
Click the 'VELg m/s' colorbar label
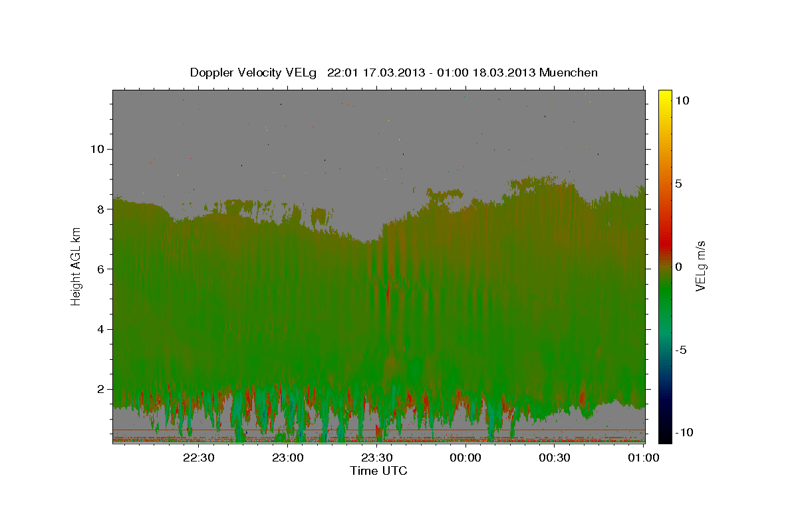(x=700, y=266)
